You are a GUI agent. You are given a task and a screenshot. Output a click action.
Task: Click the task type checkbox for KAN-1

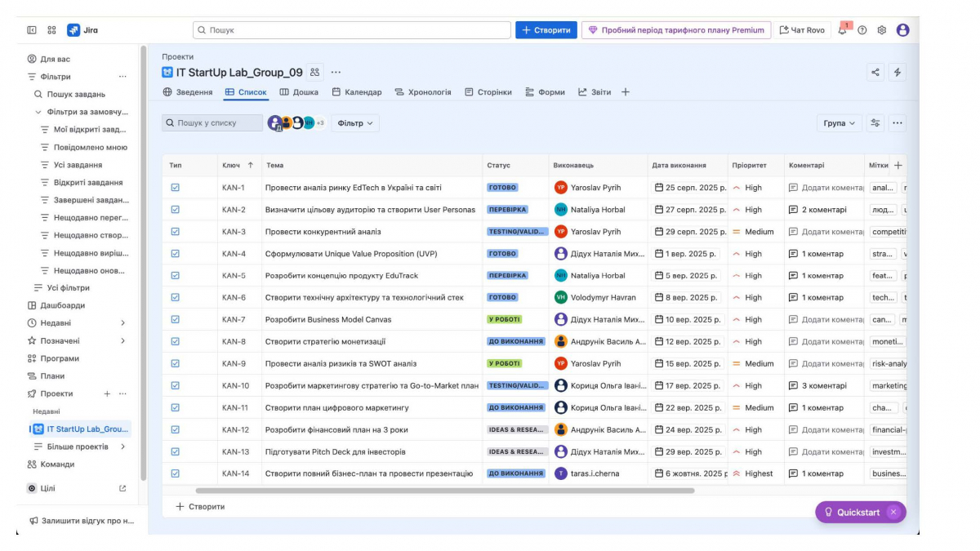(x=175, y=188)
